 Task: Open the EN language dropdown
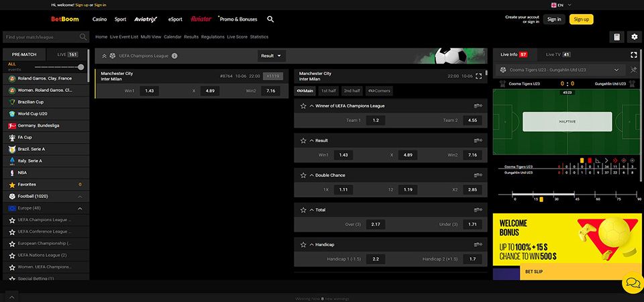[x=561, y=5]
